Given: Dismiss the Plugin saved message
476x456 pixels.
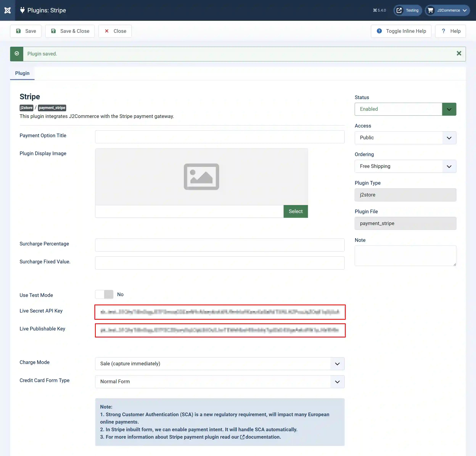Looking at the screenshot, I should pyautogui.click(x=459, y=53).
